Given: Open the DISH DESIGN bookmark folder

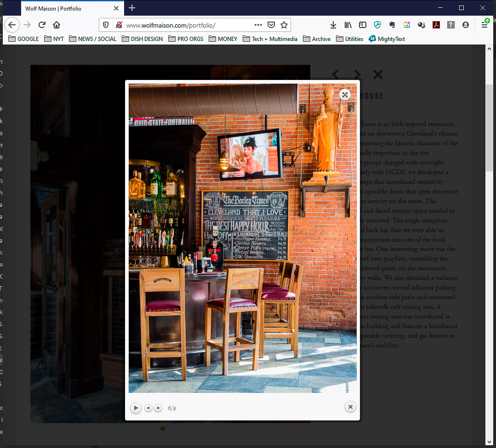Looking at the screenshot, I should [x=142, y=39].
